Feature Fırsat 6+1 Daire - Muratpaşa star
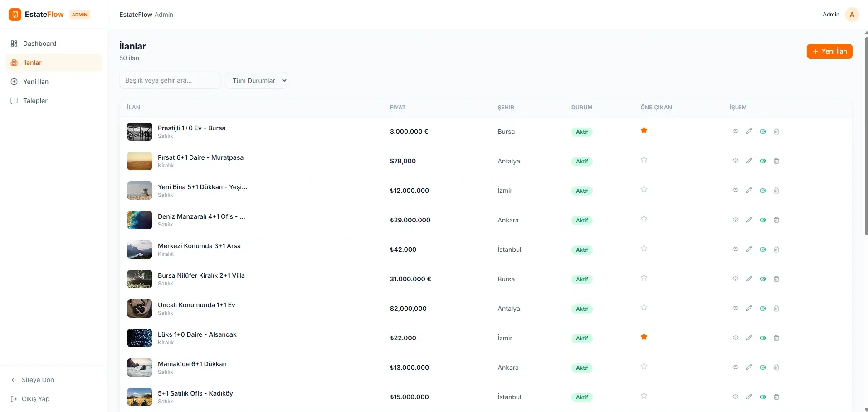The height and width of the screenshot is (412, 868). click(644, 160)
